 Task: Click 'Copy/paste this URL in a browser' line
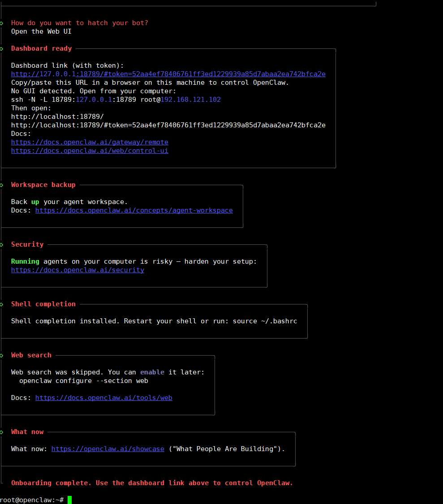tap(150, 83)
